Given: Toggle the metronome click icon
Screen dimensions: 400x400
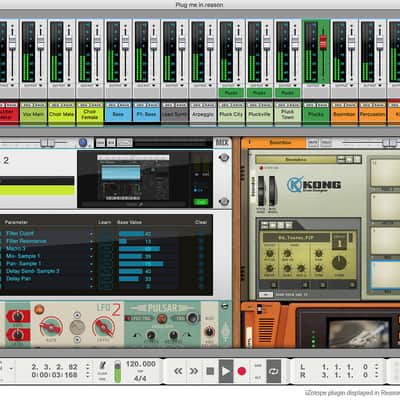Looking at the screenshot, I should point(103,366).
